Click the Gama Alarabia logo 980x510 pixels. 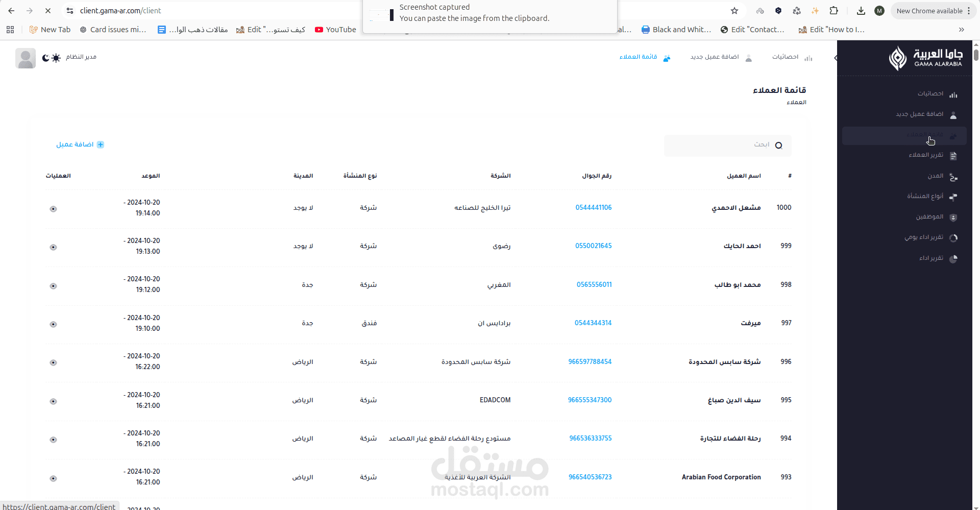(925, 58)
